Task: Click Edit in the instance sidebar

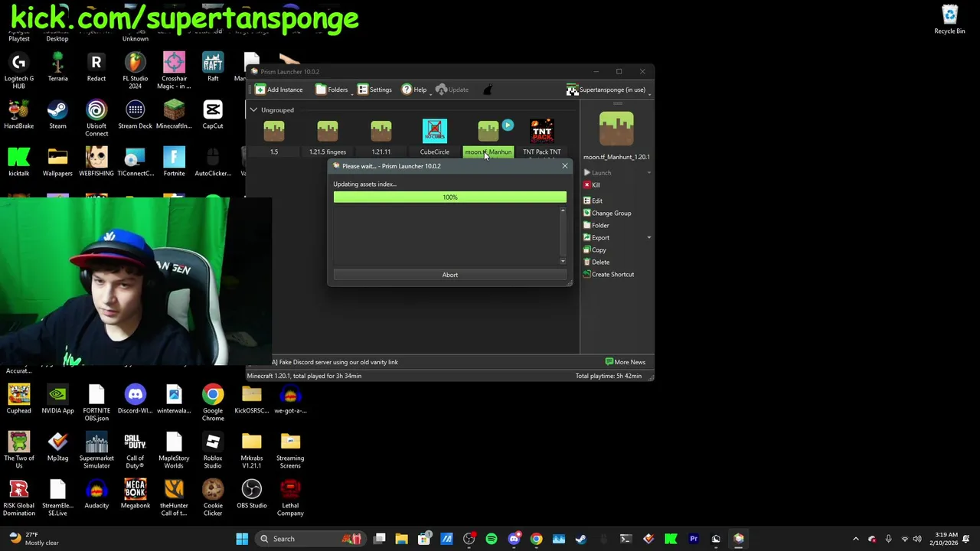Action: point(593,201)
